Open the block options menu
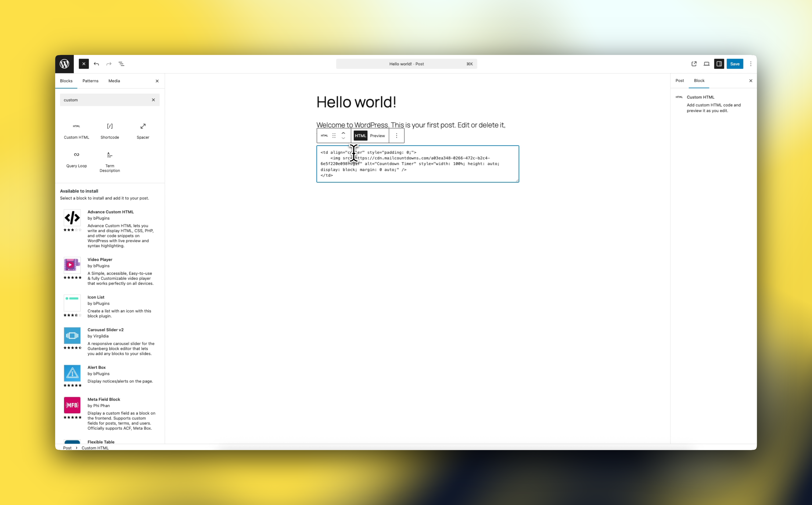This screenshot has width=812, height=505. (396, 136)
